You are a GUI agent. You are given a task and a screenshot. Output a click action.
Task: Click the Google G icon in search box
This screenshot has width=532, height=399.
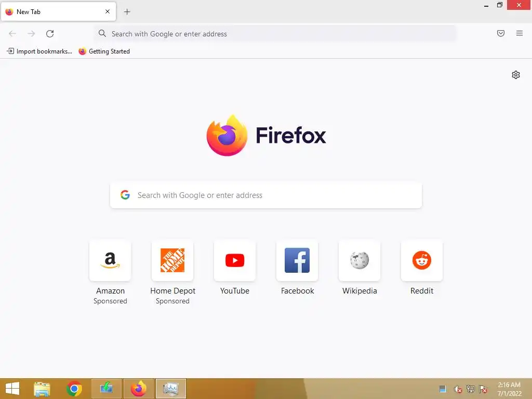125,195
